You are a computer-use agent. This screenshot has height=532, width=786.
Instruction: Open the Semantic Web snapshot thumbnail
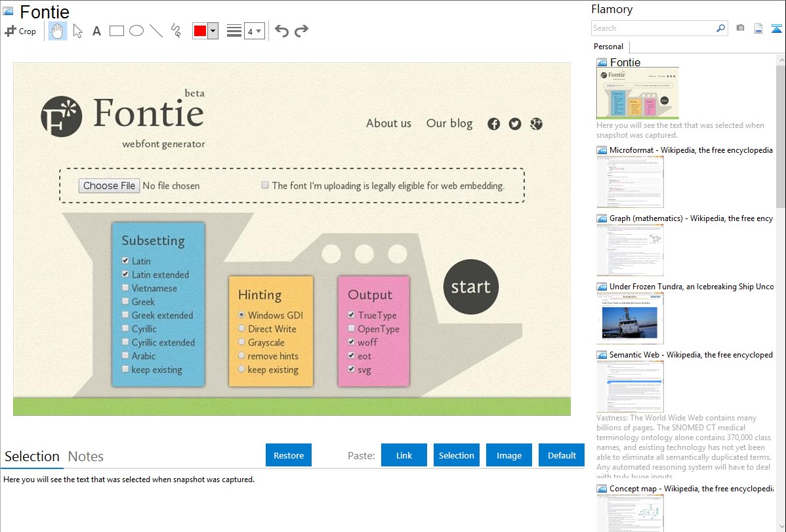(630, 386)
